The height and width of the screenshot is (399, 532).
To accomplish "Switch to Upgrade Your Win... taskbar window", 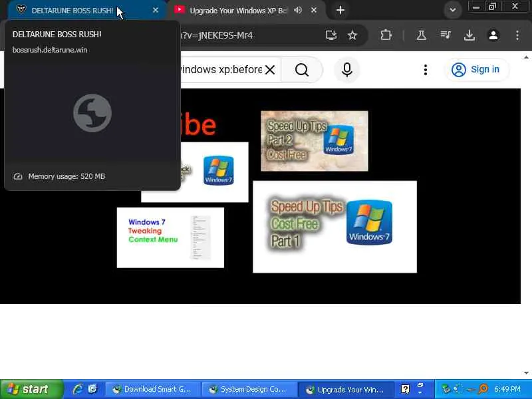I will pos(346,389).
